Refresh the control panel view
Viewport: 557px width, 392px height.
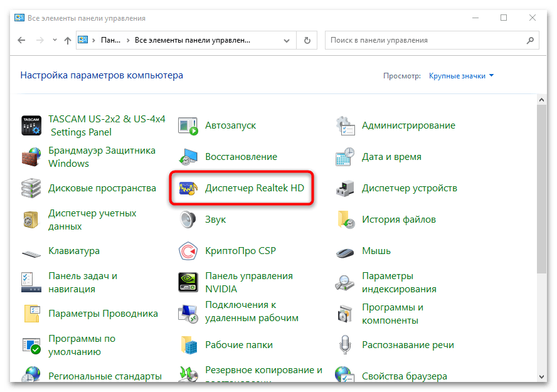tap(307, 40)
